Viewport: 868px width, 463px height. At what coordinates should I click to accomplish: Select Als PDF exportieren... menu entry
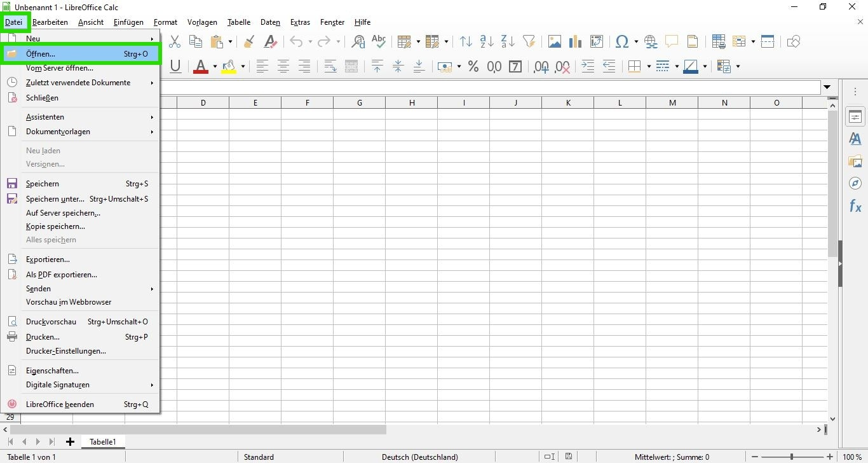(x=80, y=275)
